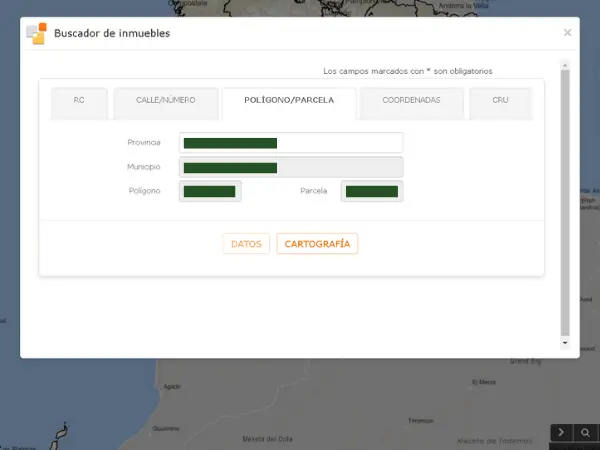Screen dimensions: 600x450
Task: Switch to the RC tab
Action: [x=79, y=101]
